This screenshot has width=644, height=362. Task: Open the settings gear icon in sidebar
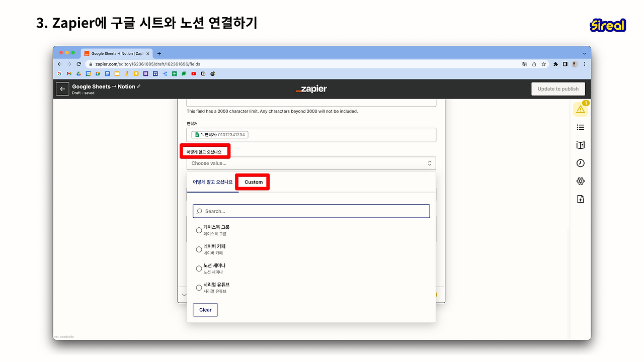pos(581,181)
